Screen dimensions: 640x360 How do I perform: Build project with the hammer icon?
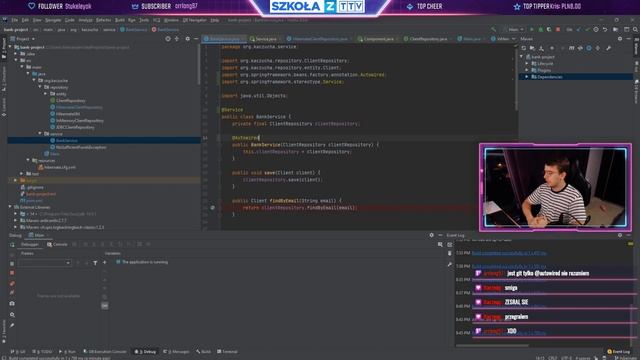pos(494,29)
